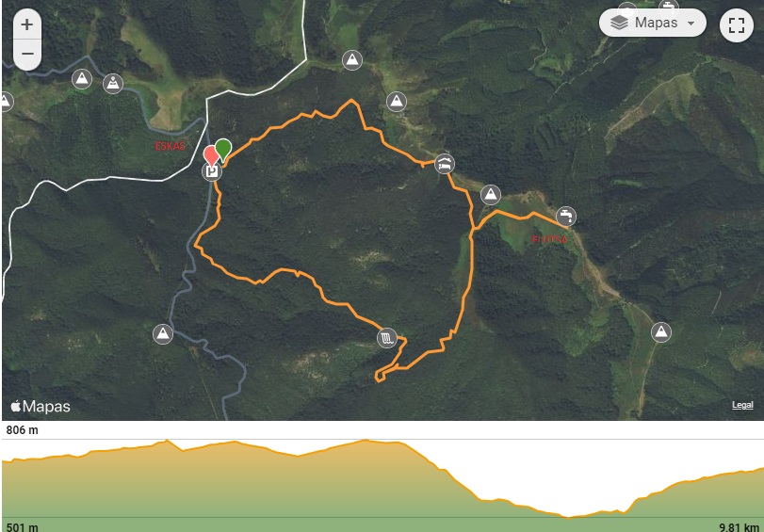Click the ESKAS place label
This screenshot has width=764, height=532.
(171, 146)
